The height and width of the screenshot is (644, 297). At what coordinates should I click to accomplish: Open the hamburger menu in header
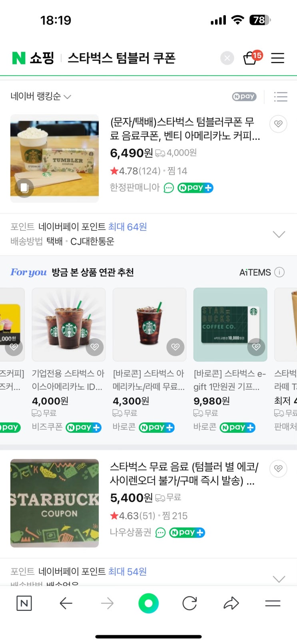pos(278,58)
